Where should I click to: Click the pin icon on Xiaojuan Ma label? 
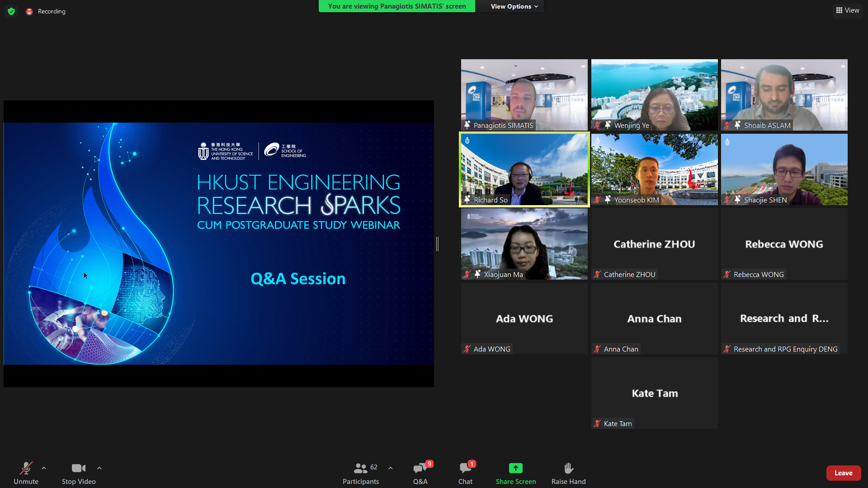click(478, 274)
